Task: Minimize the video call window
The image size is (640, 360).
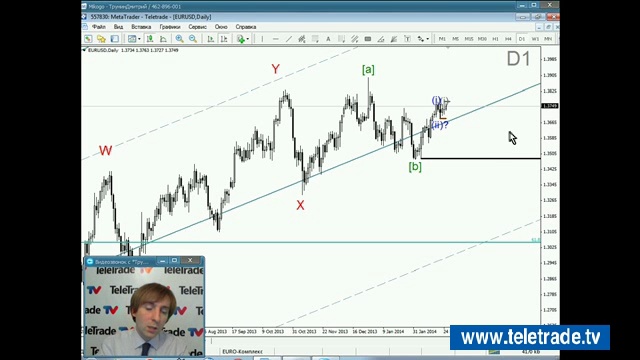Action: (x=162, y=260)
